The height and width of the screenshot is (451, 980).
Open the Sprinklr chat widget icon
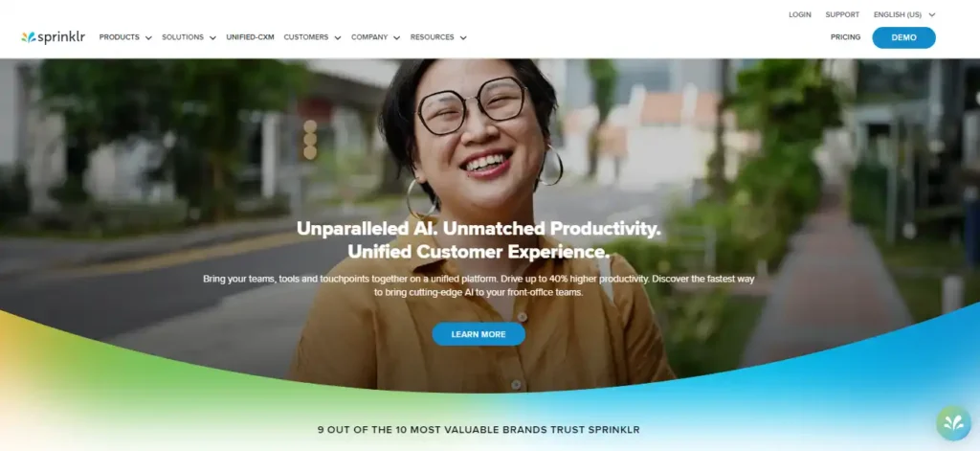tap(953, 423)
